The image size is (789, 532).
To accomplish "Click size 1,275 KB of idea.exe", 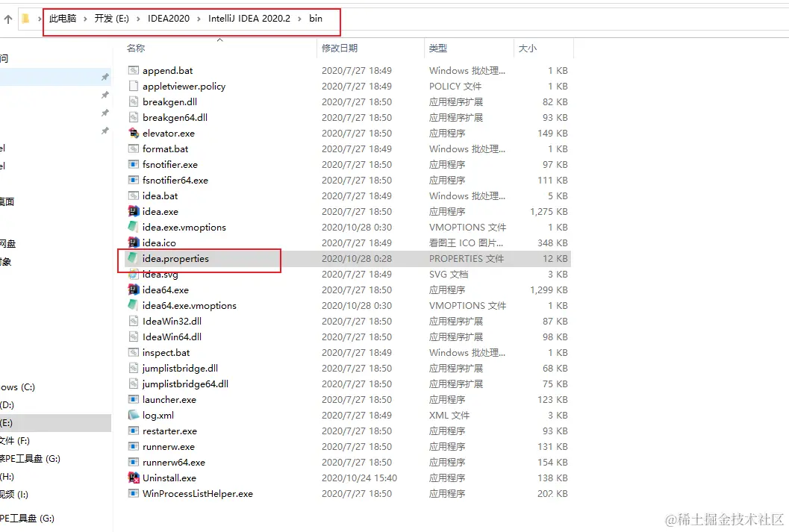I will click(x=549, y=211).
